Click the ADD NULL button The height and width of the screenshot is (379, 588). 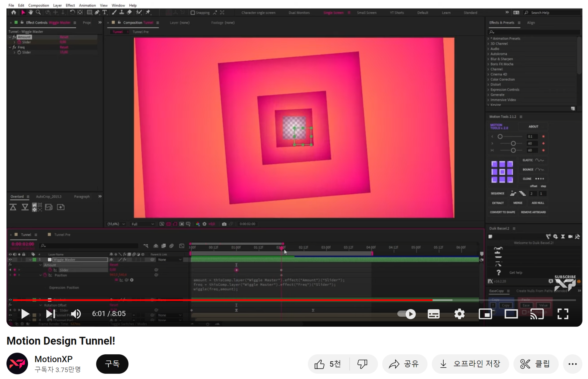(538, 203)
